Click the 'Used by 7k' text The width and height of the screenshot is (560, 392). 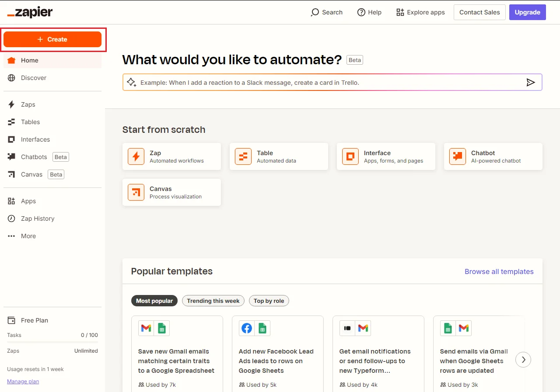pyautogui.click(x=161, y=385)
